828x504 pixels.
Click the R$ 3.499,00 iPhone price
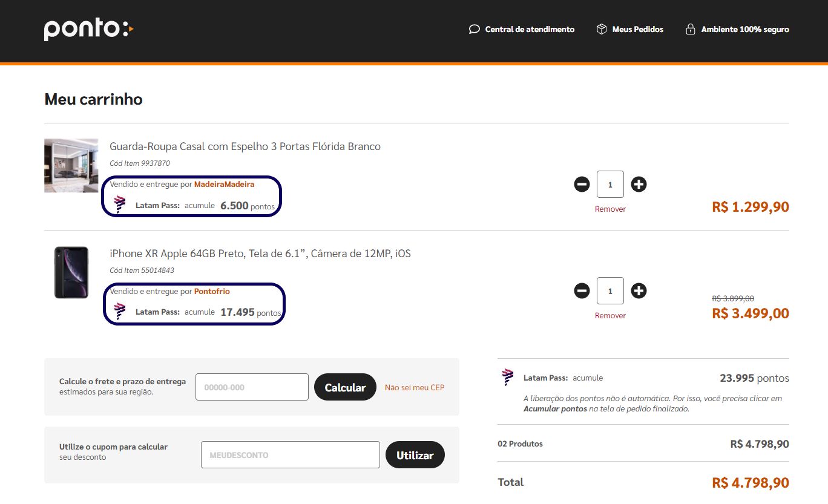coord(751,313)
